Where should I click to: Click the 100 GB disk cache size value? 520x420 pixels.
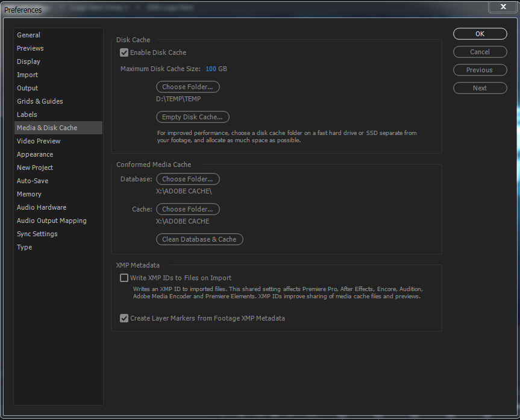[x=216, y=69]
